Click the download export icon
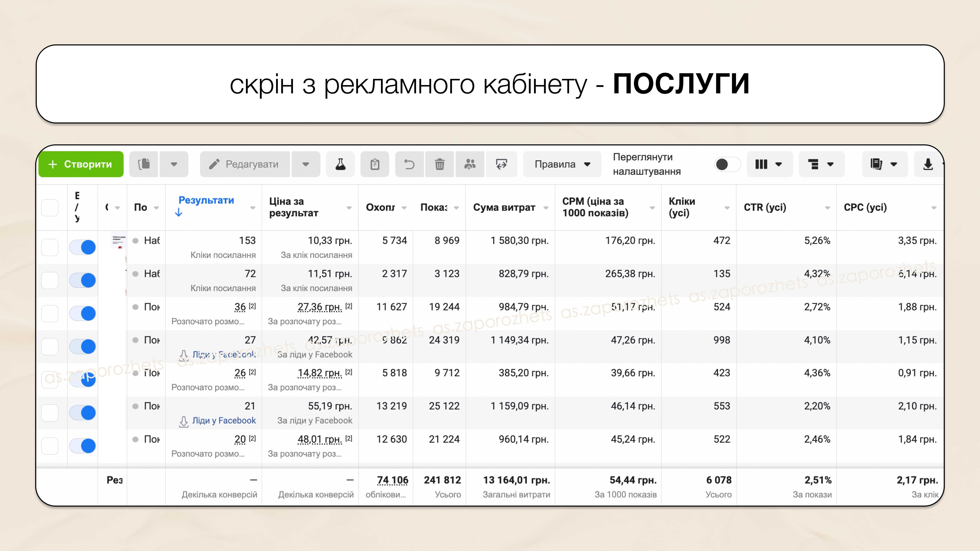This screenshot has width=980, height=551. click(928, 164)
